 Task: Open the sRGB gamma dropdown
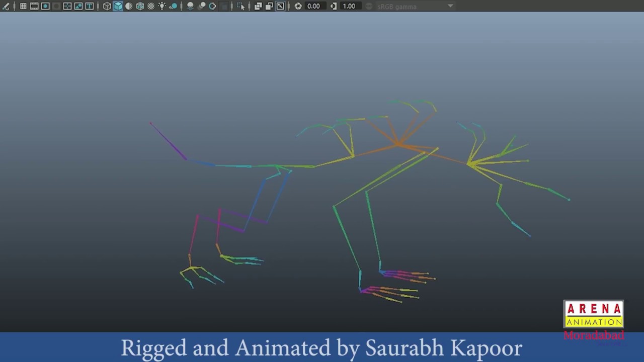click(416, 6)
